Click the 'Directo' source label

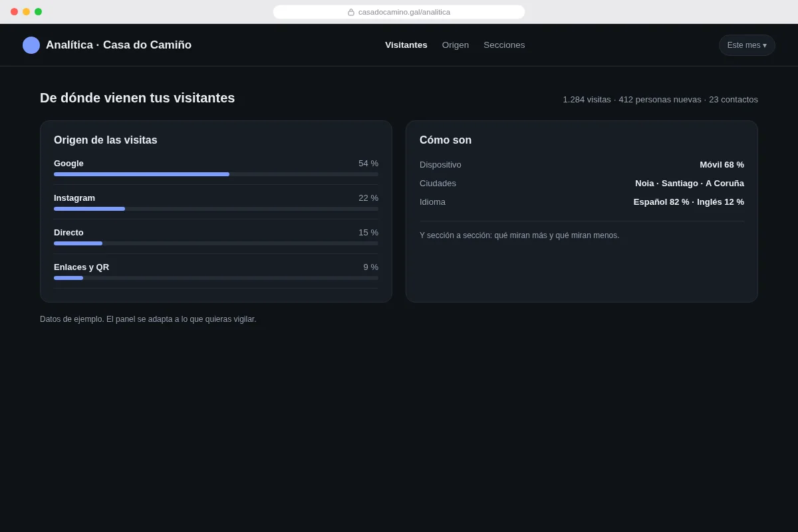[x=68, y=233]
